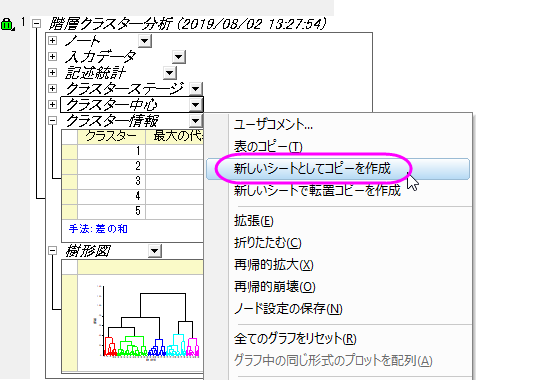Expand the クラスター中心 node
Screen dimensions: 538x380
click(52, 104)
